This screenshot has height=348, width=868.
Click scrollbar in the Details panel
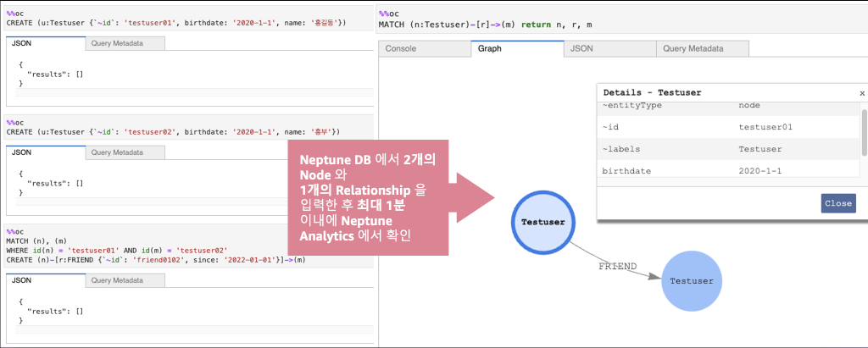pos(864,132)
